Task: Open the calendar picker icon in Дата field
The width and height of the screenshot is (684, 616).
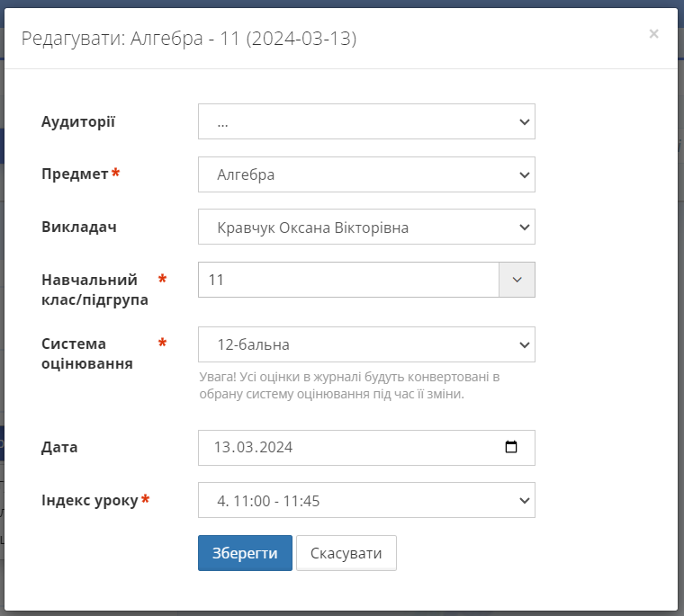Action: (511, 448)
